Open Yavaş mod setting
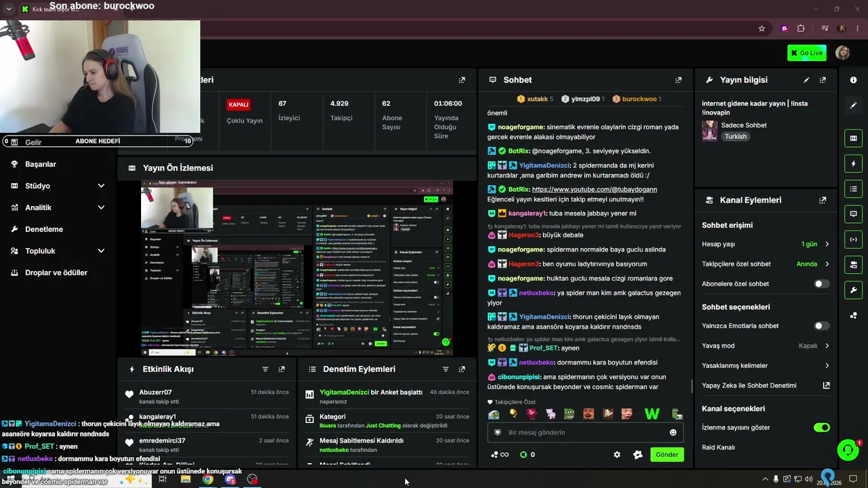Viewport: 868px width, 488px height. coord(766,346)
